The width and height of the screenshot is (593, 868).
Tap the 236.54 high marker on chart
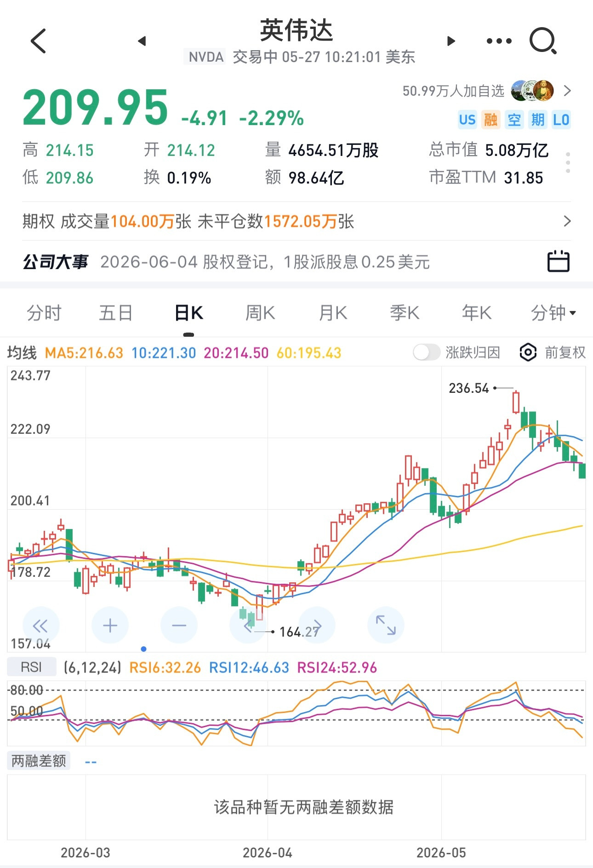[x=469, y=388]
